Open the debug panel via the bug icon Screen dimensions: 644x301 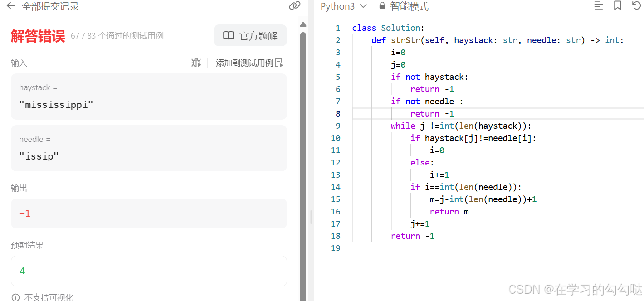point(196,63)
